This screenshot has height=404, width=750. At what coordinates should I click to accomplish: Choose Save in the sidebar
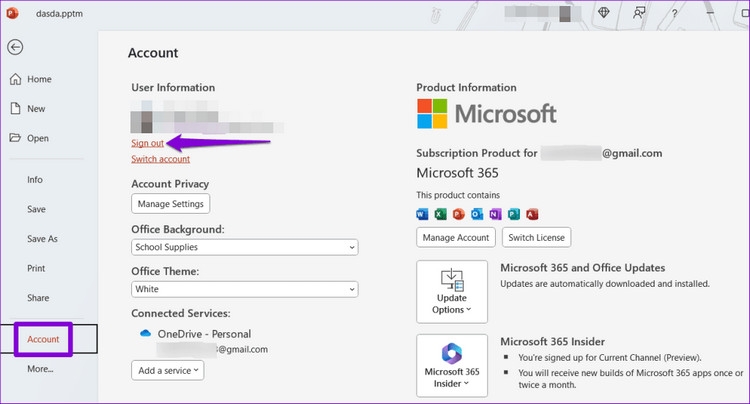(x=36, y=209)
